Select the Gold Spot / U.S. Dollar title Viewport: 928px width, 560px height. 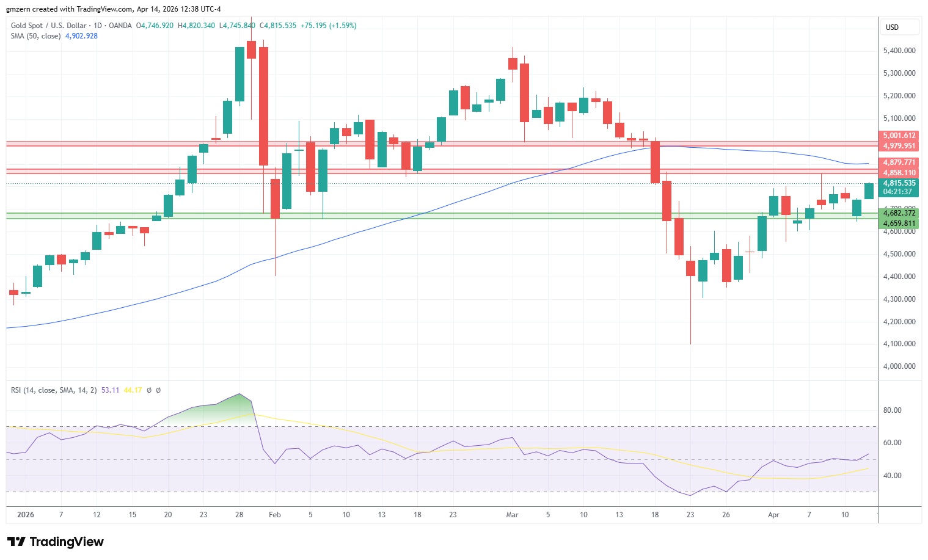pos(49,26)
